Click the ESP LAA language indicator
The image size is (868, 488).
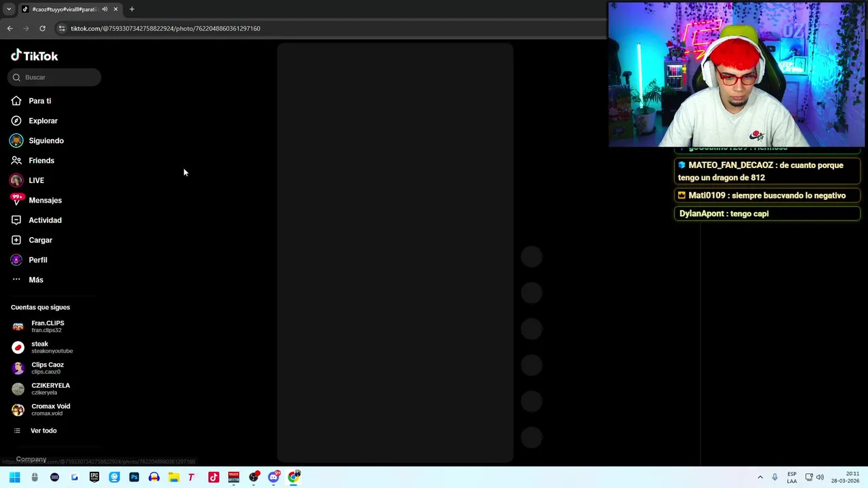pos(792,477)
